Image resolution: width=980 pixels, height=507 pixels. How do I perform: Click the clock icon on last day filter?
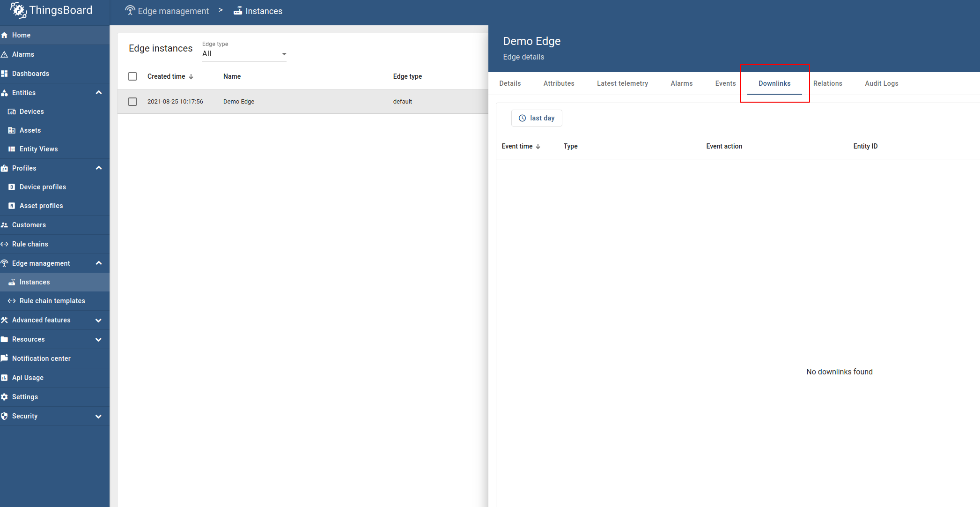point(523,118)
